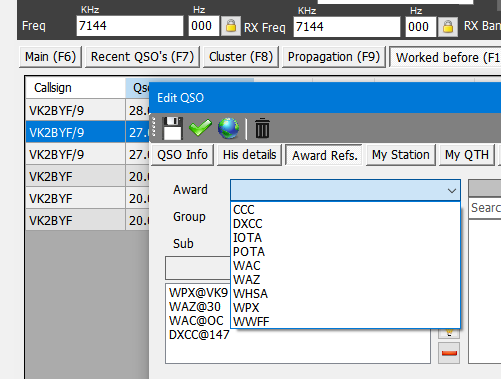The width and height of the screenshot is (501, 379).
Task: Switch to Main (F6) tab
Action: point(50,57)
